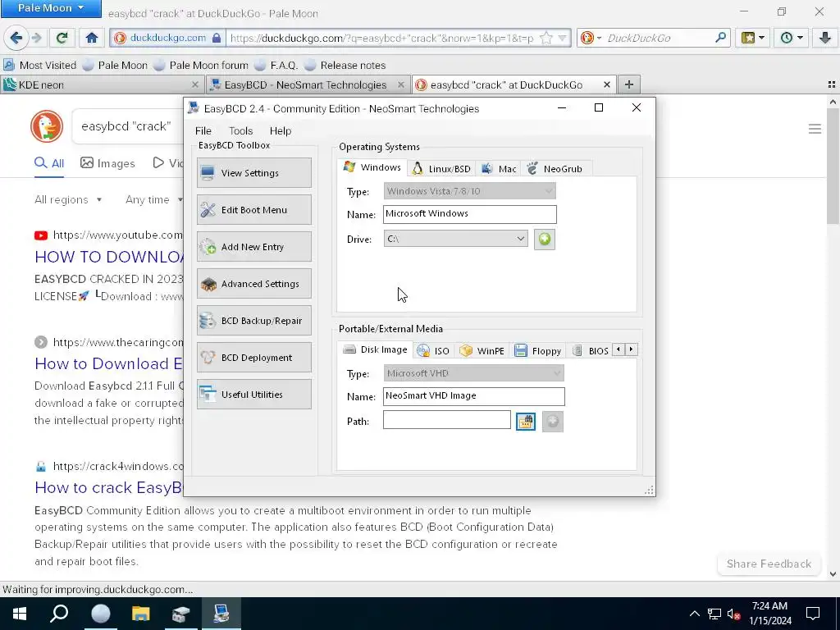840x630 pixels.
Task: Open All regions filter dropdown
Action: coord(68,200)
